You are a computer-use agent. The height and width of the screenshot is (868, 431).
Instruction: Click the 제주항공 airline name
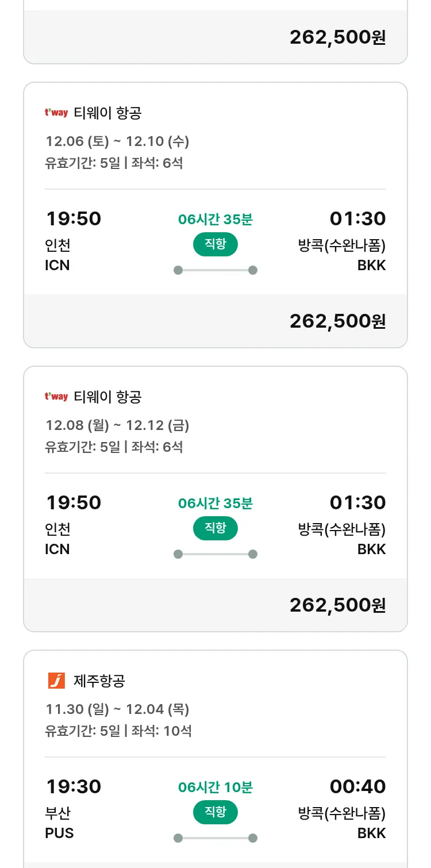[x=99, y=681]
